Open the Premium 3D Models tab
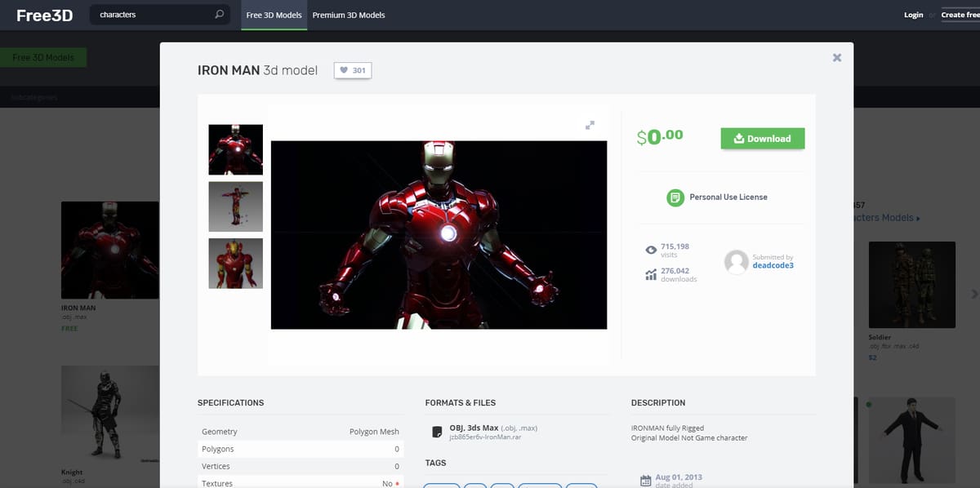Screen dimensions: 980x488 (x=349, y=15)
